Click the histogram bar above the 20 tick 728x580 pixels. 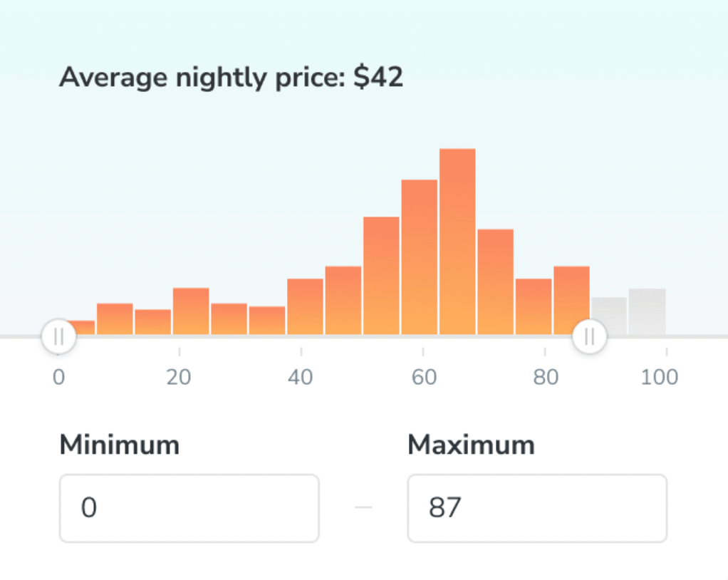tap(191, 311)
